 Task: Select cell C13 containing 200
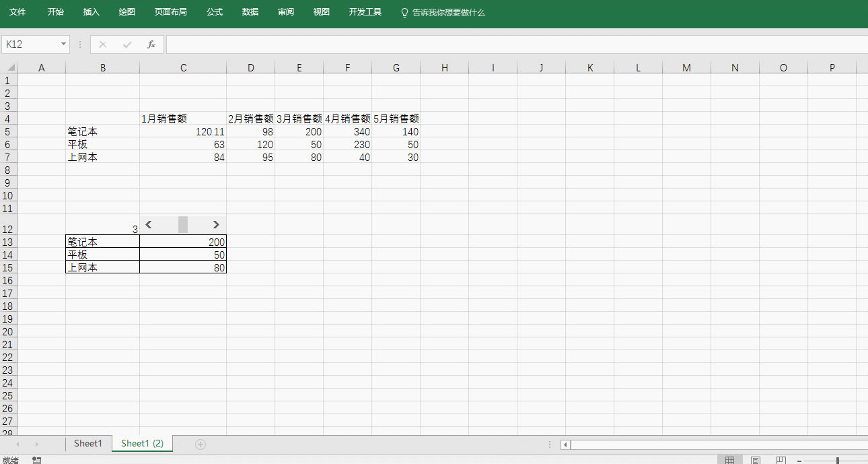183,242
